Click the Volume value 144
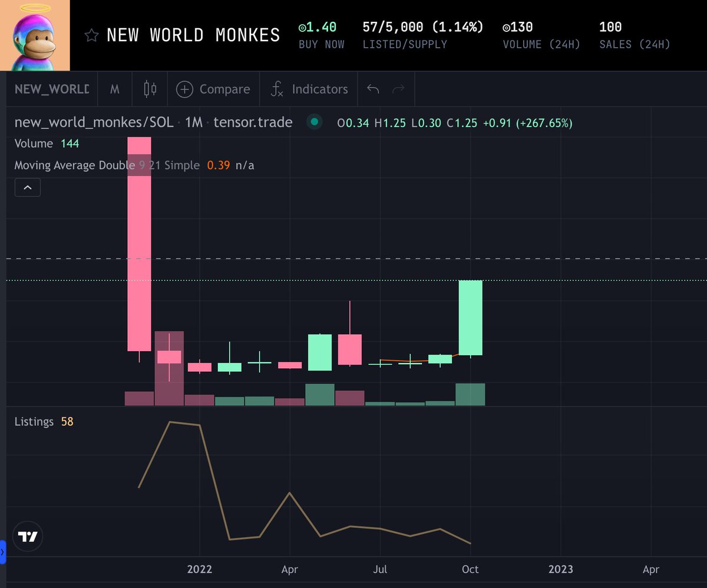 tap(70, 143)
